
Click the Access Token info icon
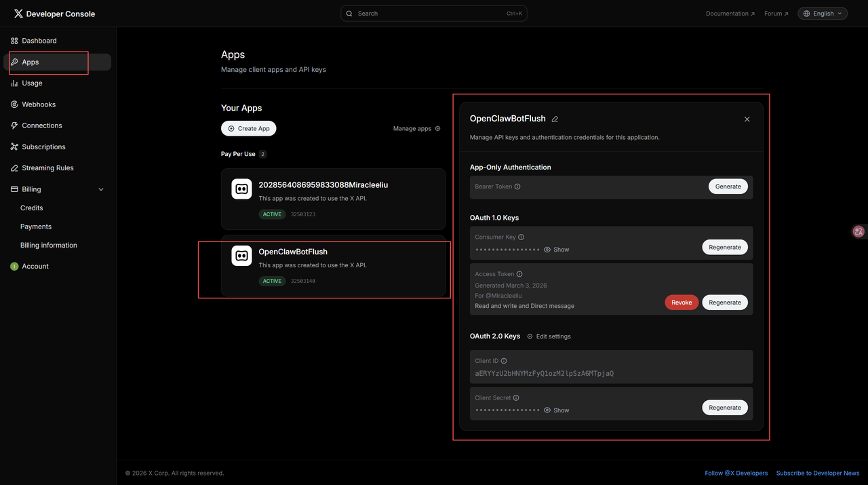(x=519, y=274)
